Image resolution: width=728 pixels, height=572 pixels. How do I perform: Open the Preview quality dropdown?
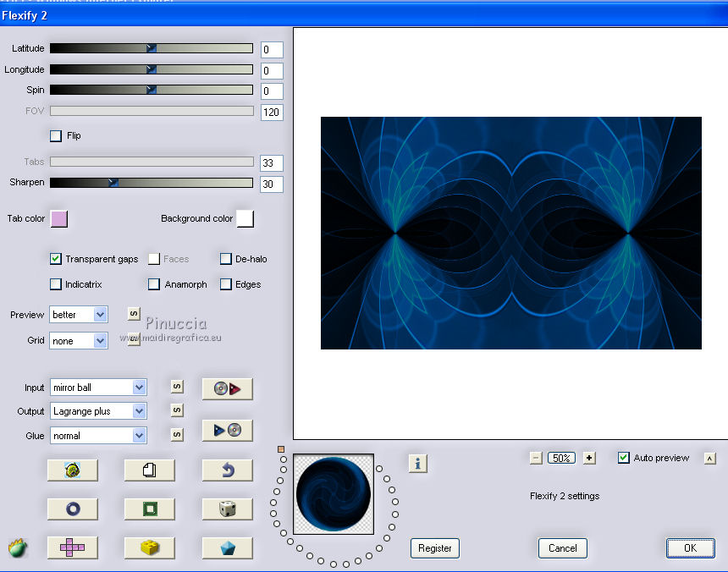pyautogui.click(x=78, y=315)
